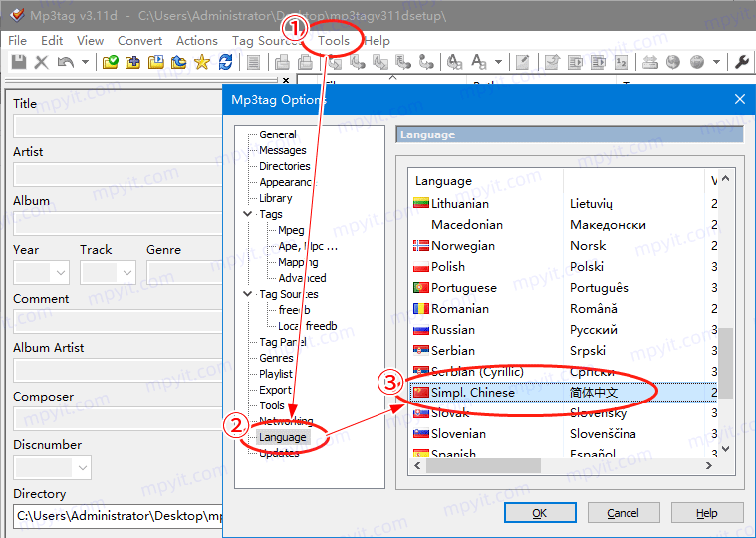The image size is (756, 538).
Task: Click the second grey globe web sources icon
Action: tap(696, 62)
